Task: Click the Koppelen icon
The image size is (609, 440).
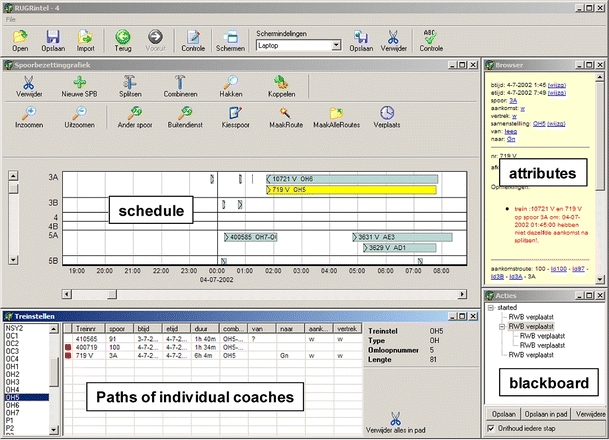Action: (x=281, y=82)
